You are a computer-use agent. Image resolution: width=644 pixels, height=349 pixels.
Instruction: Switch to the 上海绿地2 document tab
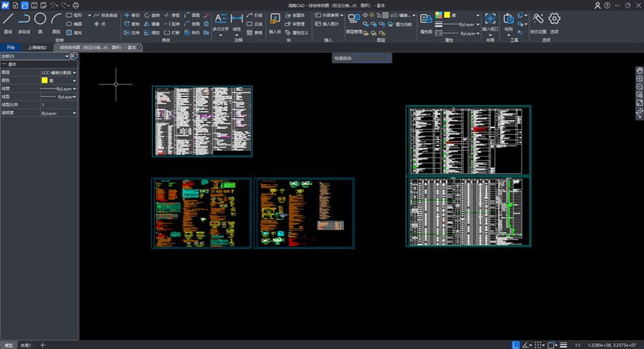(x=37, y=47)
